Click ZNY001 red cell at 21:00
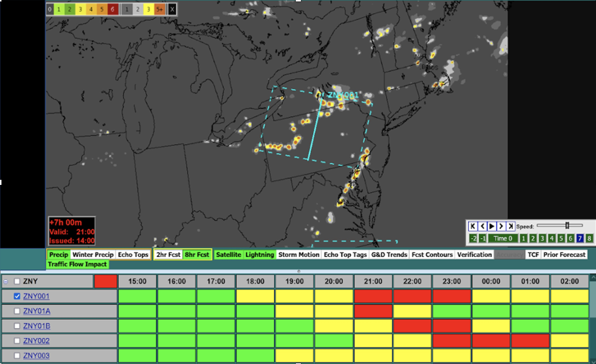The width and height of the screenshot is (596, 364). (373, 296)
